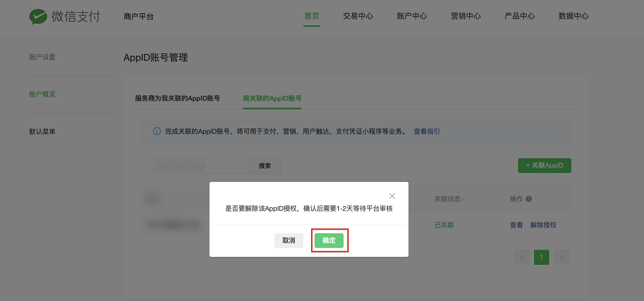Click the 查看指引 link
Image resolution: width=644 pixels, height=301 pixels.
(x=427, y=131)
